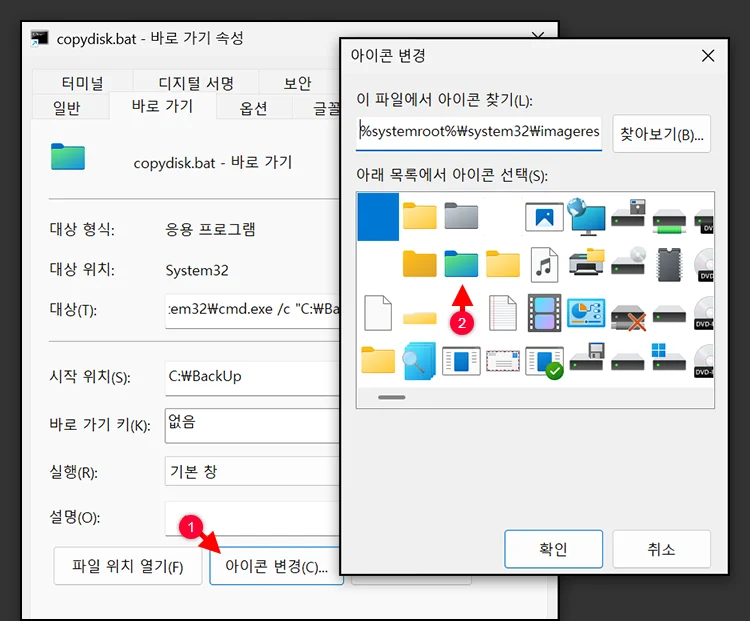The width and height of the screenshot is (750, 621).
Task: Choose the window layout with blue page icon
Action: click(x=461, y=361)
